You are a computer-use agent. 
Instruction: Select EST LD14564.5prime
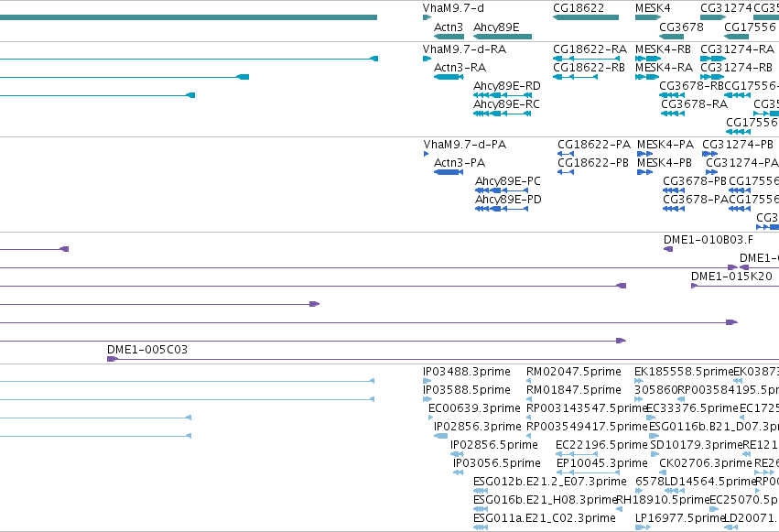[x=675, y=491]
